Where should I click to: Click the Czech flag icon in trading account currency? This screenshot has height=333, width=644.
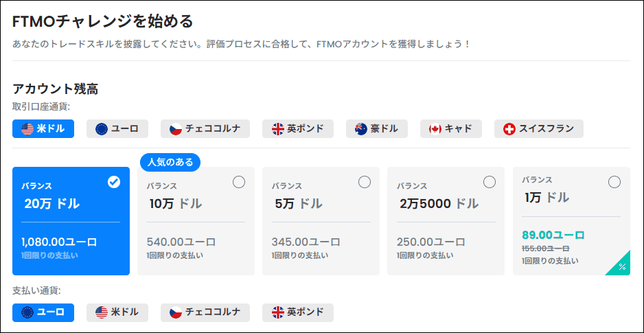click(175, 129)
